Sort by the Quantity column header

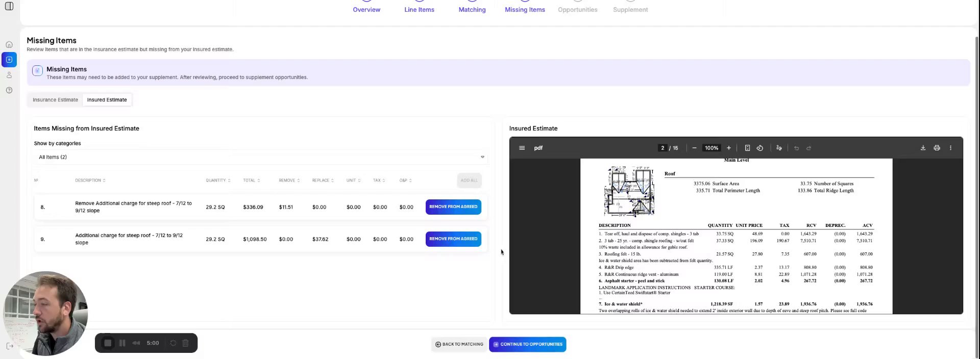point(218,181)
